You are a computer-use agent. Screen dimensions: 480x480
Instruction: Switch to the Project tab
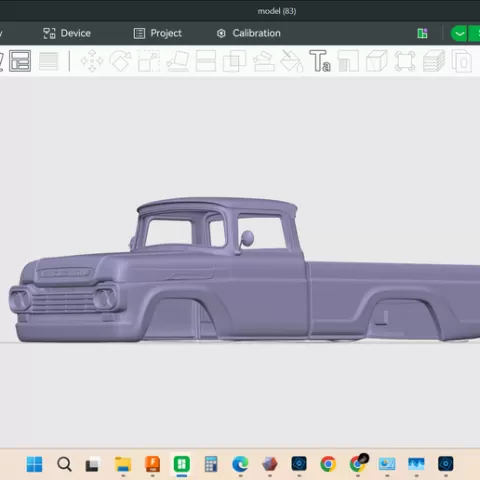[x=158, y=33]
